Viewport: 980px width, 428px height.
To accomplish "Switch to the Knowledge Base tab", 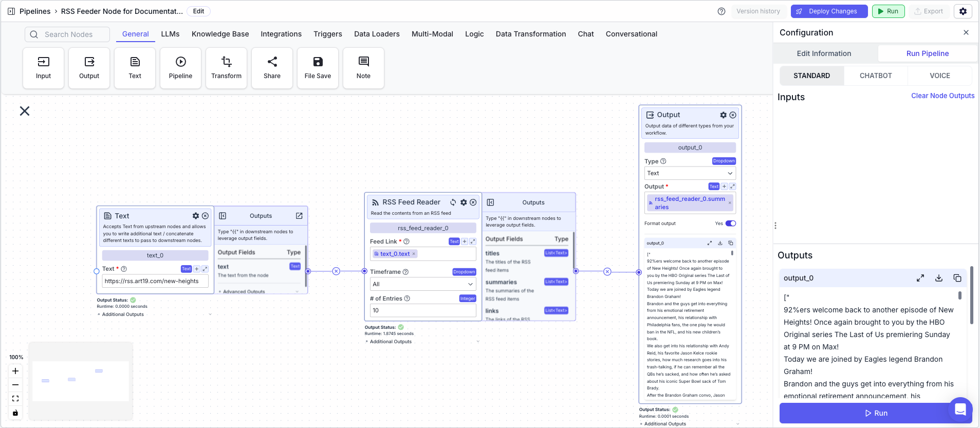I will [x=220, y=34].
